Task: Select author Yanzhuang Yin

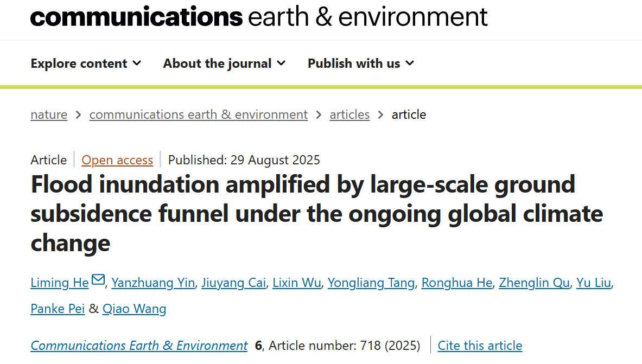Action: tap(153, 283)
